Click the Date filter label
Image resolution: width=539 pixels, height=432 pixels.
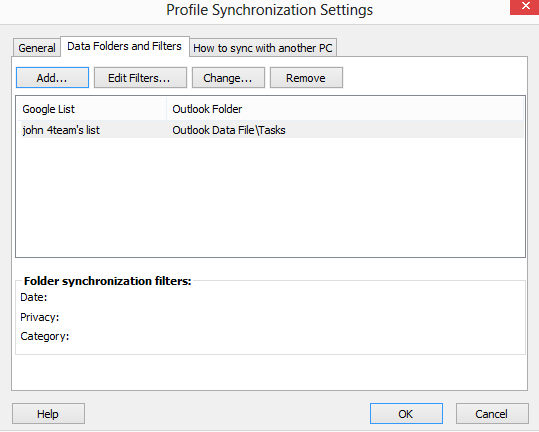pos(34,297)
